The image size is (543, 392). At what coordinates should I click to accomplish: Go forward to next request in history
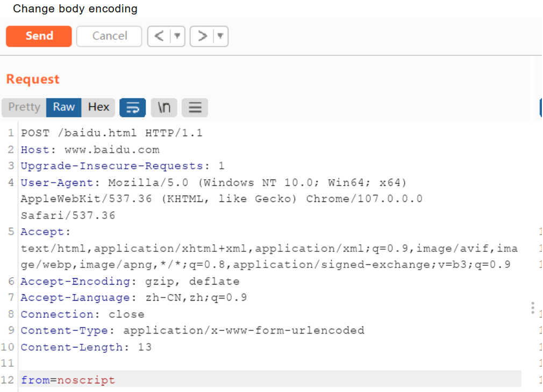pos(202,36)
